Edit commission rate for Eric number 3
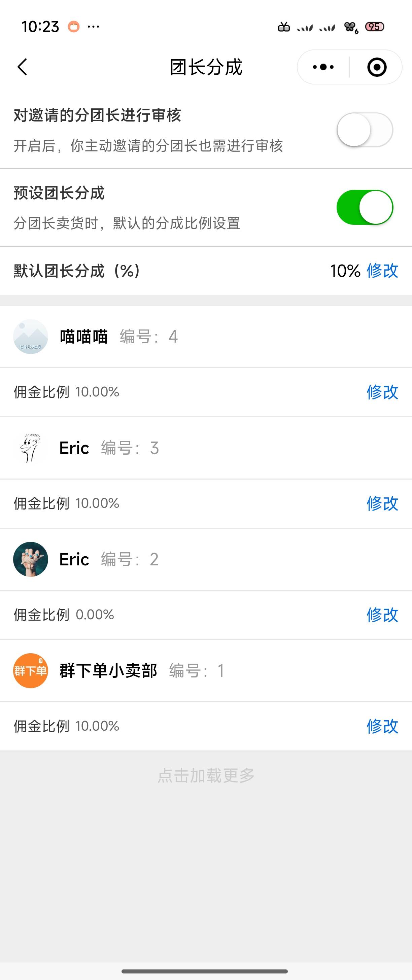 pos(382,503)
